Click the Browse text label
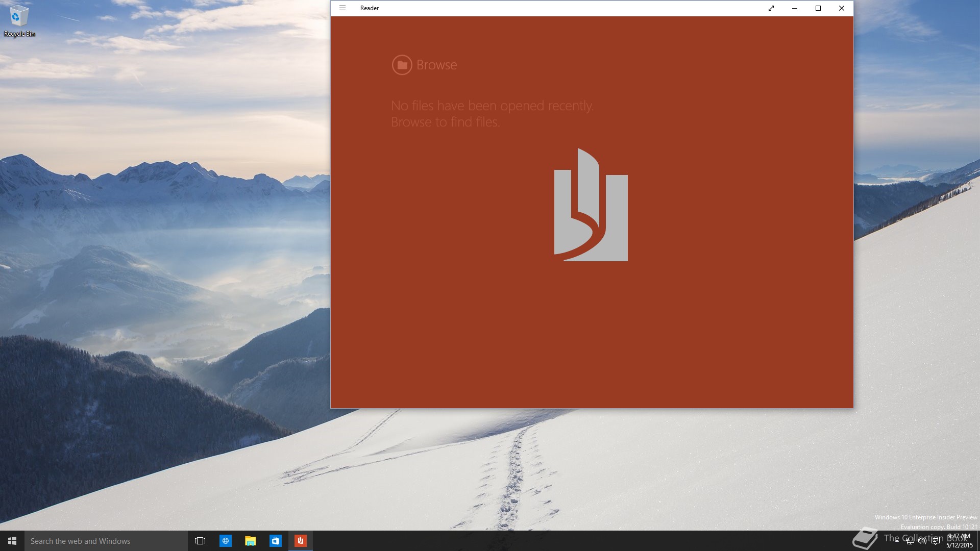The height and width of the screenshot is (551, 980). (436, 65)
